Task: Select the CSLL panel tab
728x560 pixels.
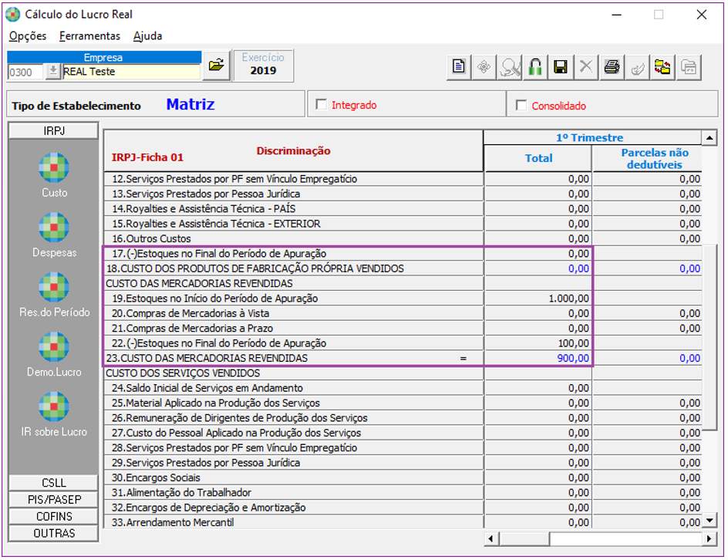Action: (x=54, y=482)
